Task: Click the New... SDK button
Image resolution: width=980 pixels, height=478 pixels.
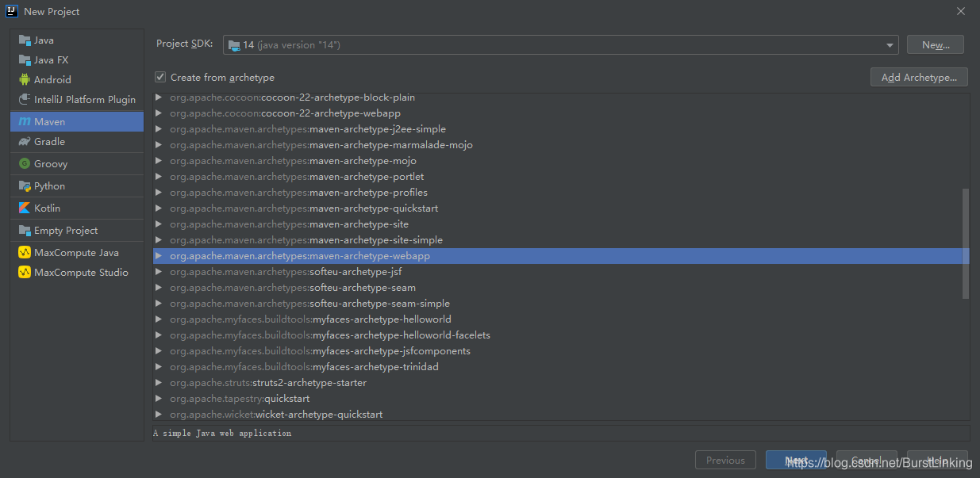Action: (936, 45)
